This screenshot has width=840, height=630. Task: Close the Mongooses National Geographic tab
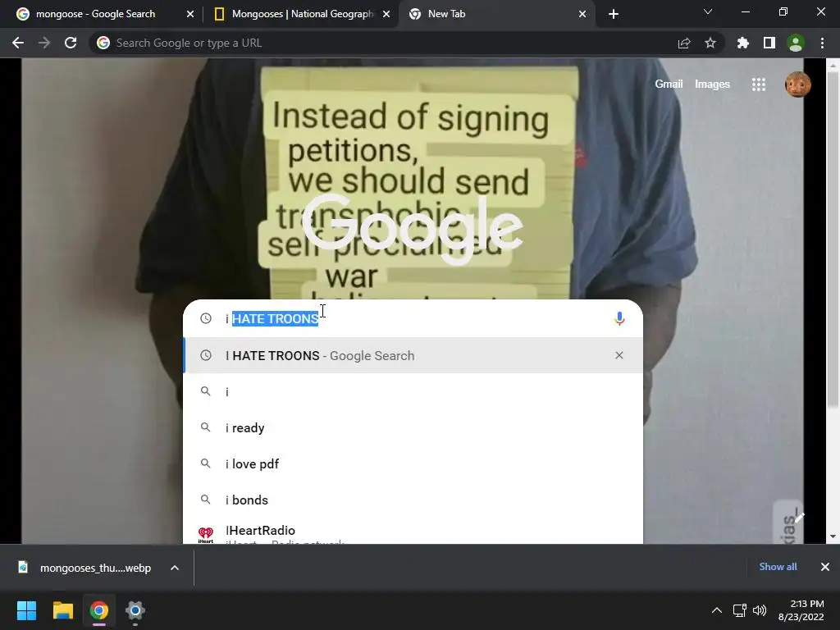(x=386, y=14)
